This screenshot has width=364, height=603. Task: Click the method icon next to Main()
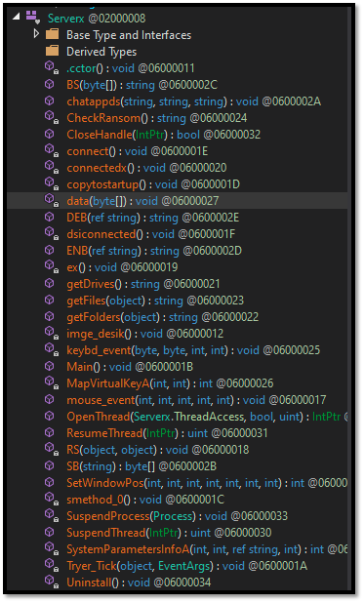(50, 366)
